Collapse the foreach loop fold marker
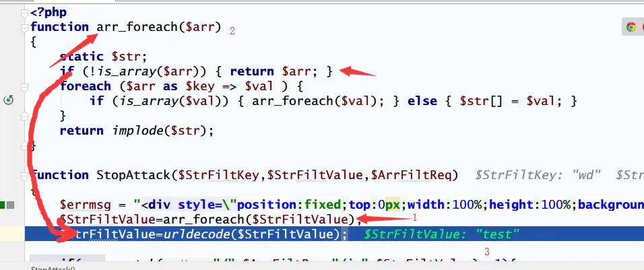 point(25,86)
